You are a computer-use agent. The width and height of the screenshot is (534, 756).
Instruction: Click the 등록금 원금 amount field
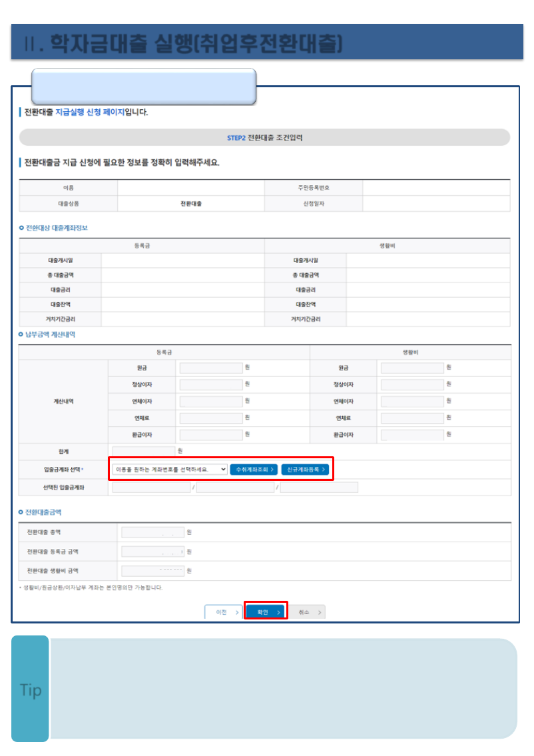(211, 368)
